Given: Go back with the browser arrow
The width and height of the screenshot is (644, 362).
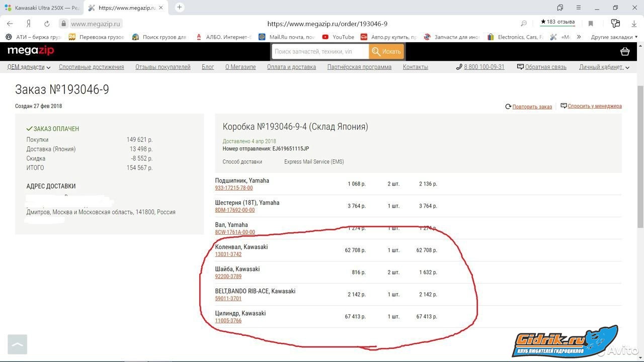Looking at the screenshot, I should click(x=10, y=24).
